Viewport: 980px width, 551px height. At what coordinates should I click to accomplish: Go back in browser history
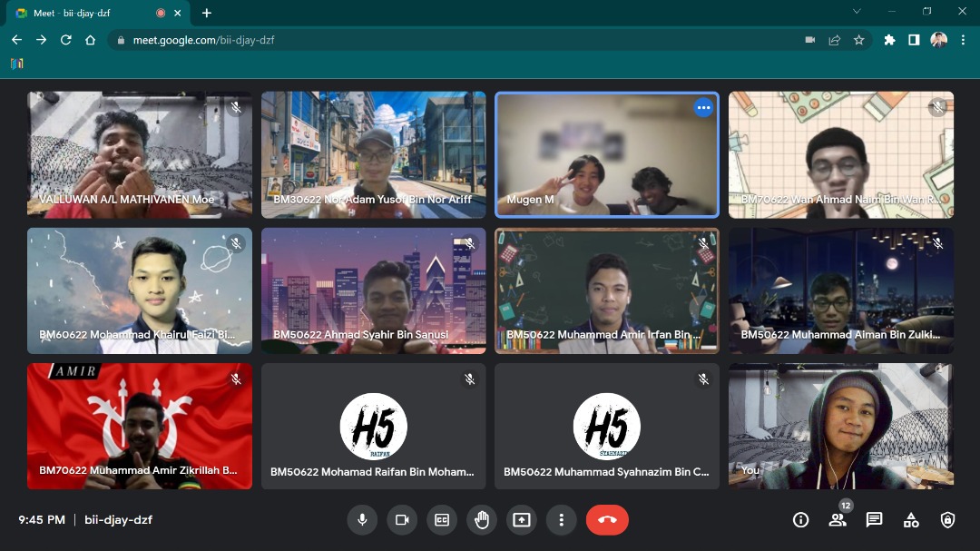tap(17, 40)
